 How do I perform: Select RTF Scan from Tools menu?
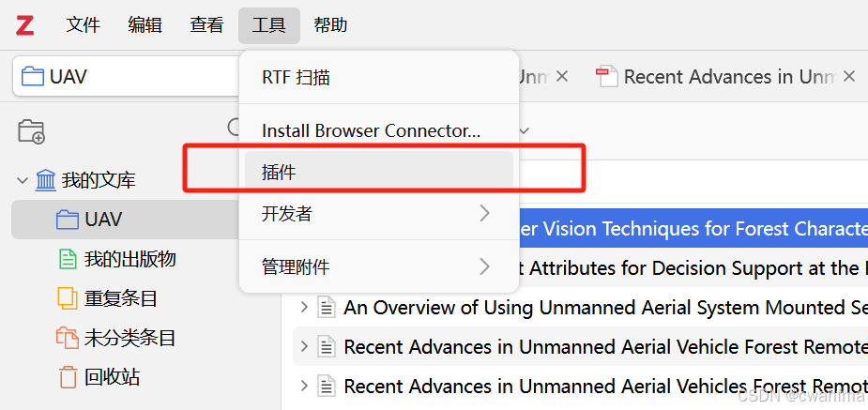pyautogui.click(x=297, y=78)
